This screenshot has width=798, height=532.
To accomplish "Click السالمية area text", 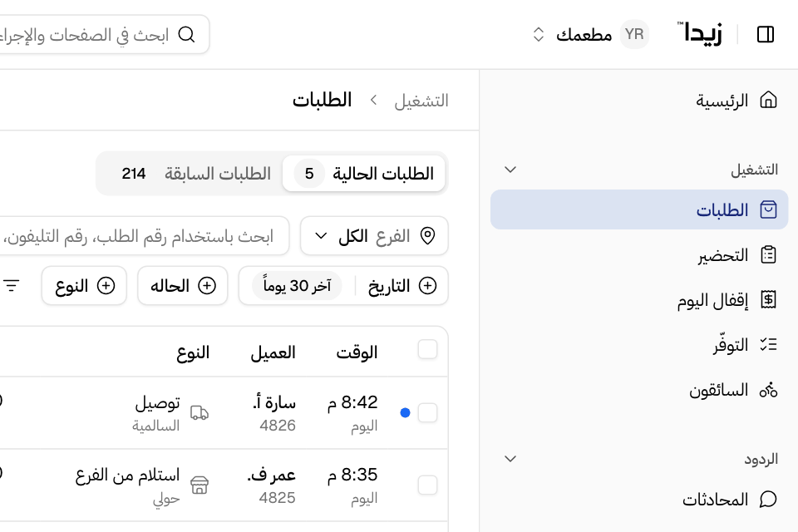I will pos(155,426).
